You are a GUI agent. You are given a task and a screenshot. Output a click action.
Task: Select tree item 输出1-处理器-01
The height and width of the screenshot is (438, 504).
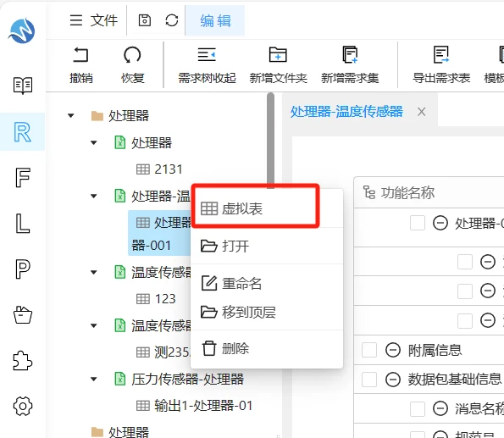[203, 406]
